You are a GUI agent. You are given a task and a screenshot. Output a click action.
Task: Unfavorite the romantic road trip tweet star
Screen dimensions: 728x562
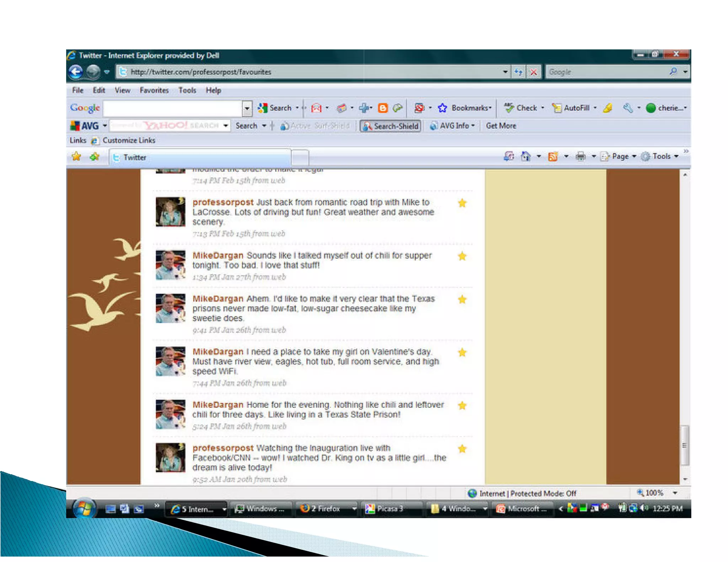point(462,203)
